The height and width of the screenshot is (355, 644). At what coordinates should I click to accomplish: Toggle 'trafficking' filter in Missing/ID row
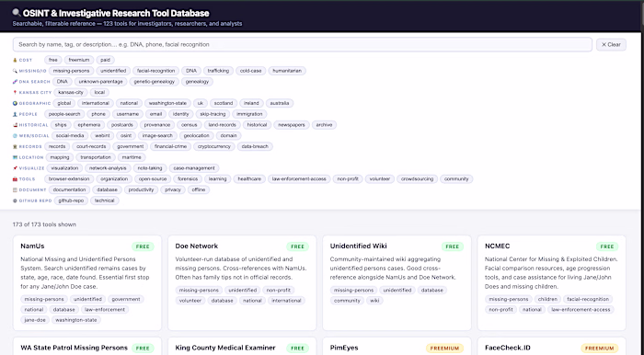pos(218,71)
